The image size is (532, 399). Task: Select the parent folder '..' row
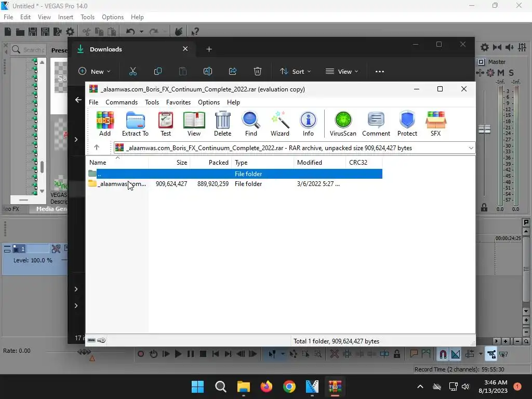tap(235, 174)
